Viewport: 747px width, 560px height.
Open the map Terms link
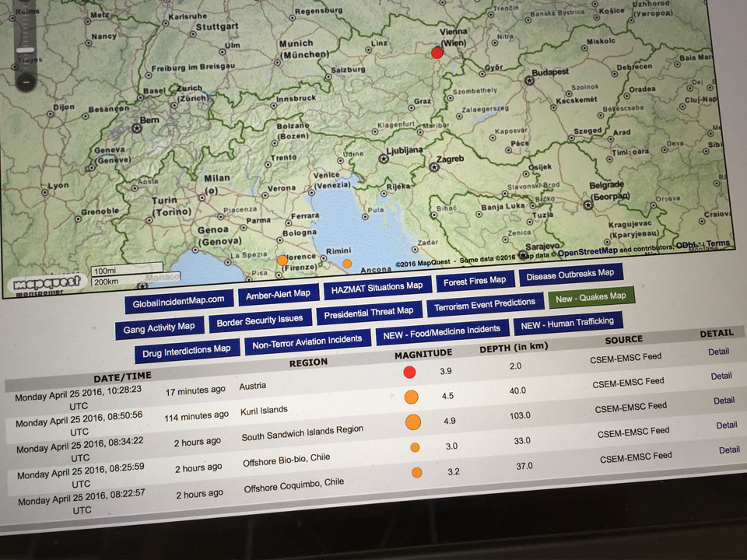click(718, 243)
